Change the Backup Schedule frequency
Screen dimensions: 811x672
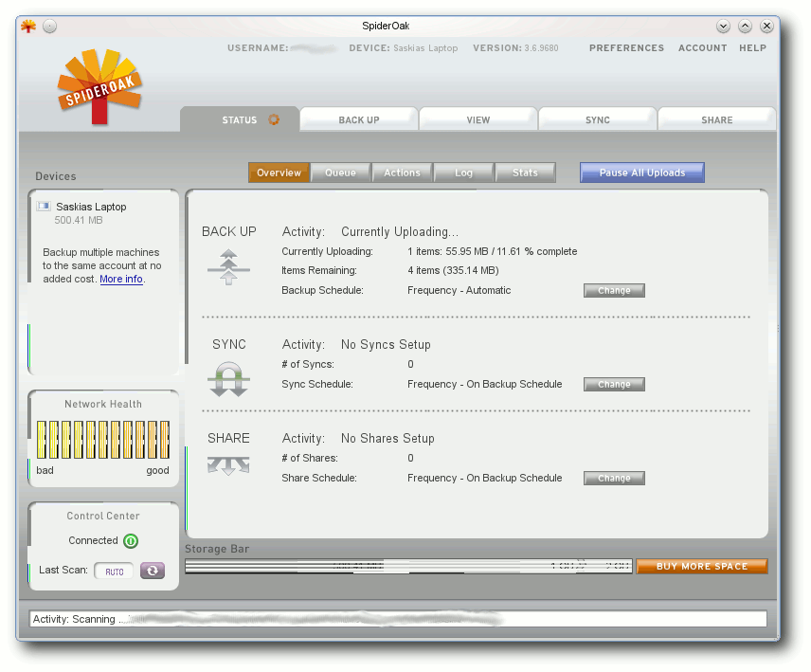[614, 291]
